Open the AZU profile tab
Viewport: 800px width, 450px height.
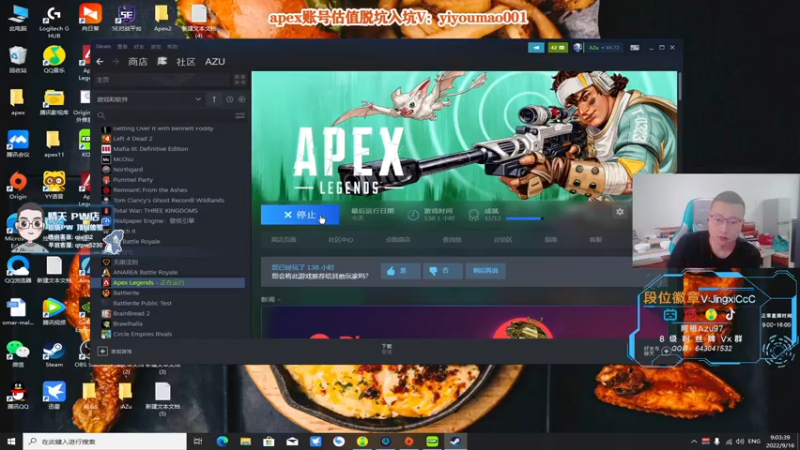(215, 62)
